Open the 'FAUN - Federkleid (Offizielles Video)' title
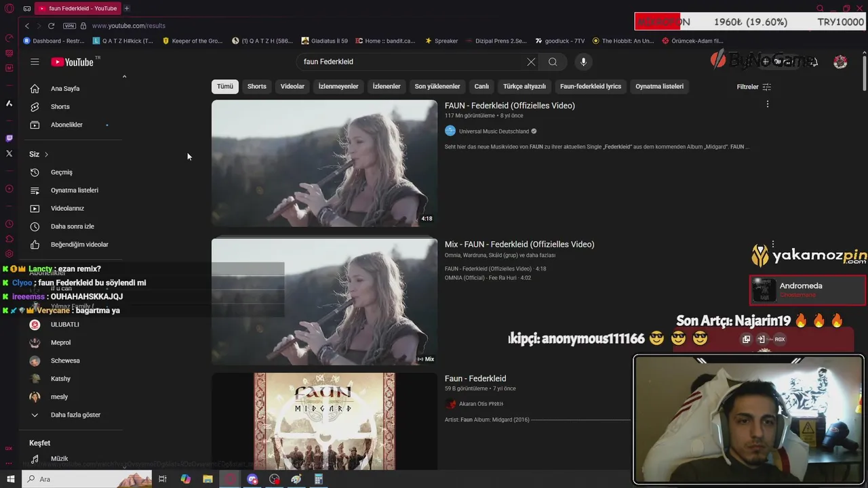The height and width of the screenshot is (488, 868). (x=509, y=106)
